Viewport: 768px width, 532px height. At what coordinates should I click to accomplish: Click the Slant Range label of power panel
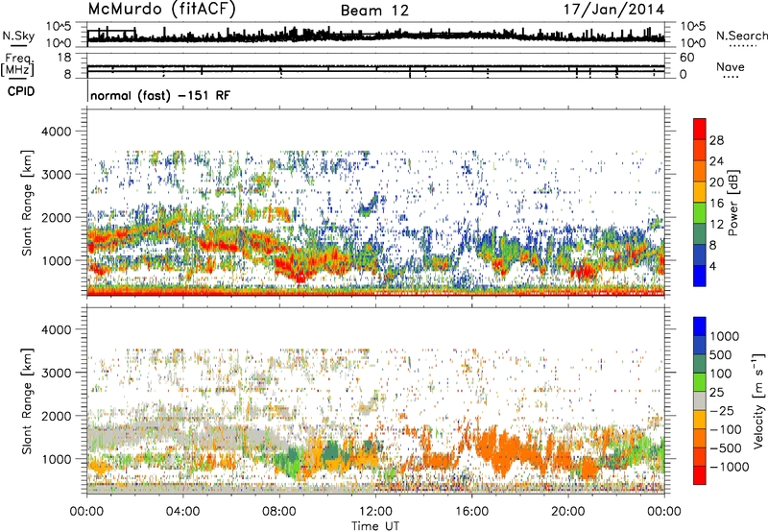(27, 203)
